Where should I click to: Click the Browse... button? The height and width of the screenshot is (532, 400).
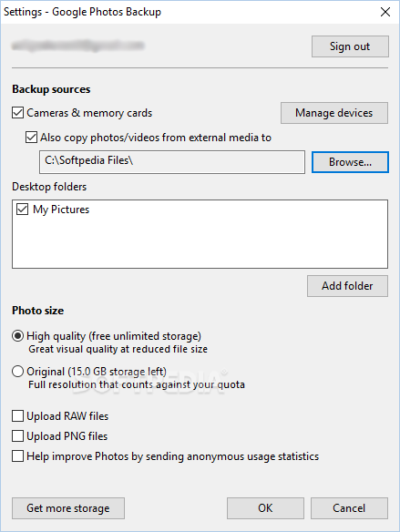(x=350, y=162)
